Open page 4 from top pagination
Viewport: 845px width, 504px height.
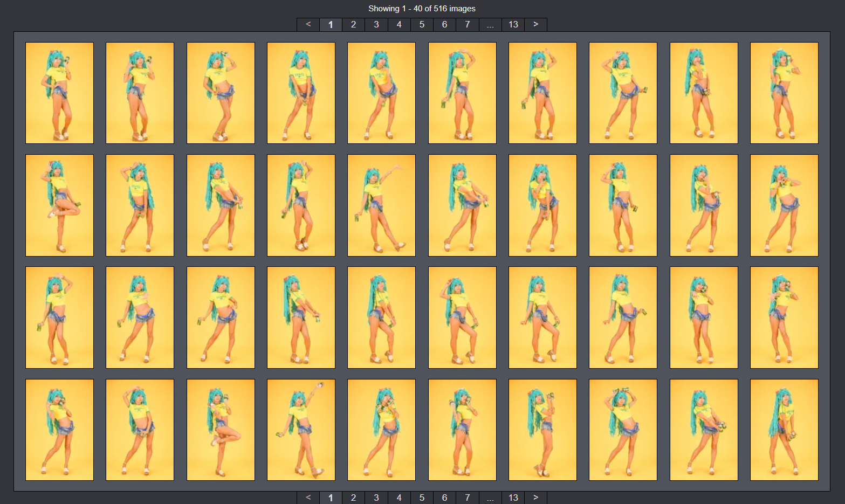pos(399,24)
